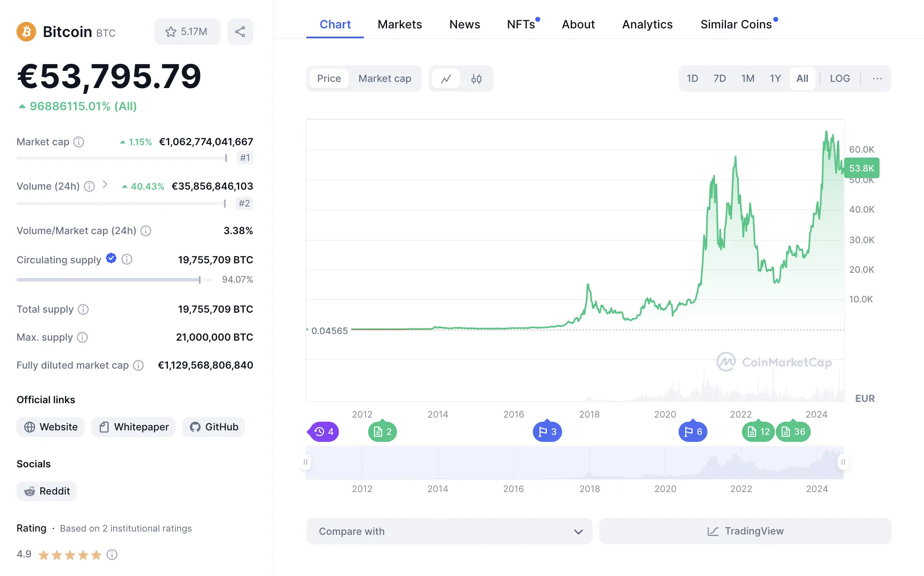Open the About tab
The image size is (924, 576).
click(x=578, y=24)
